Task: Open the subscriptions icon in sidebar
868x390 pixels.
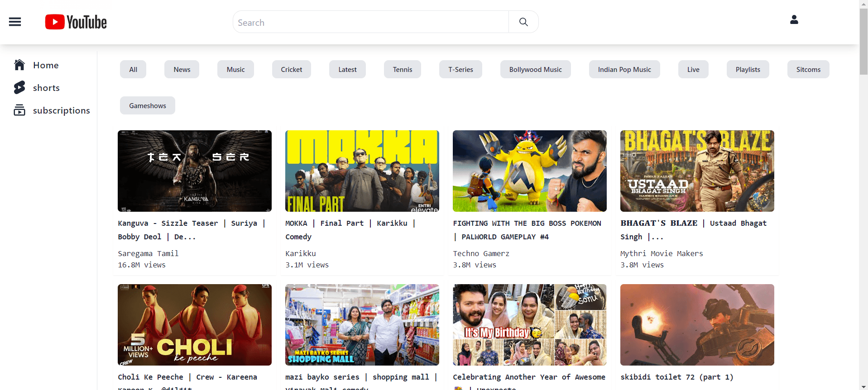Action: coord(19,110)
